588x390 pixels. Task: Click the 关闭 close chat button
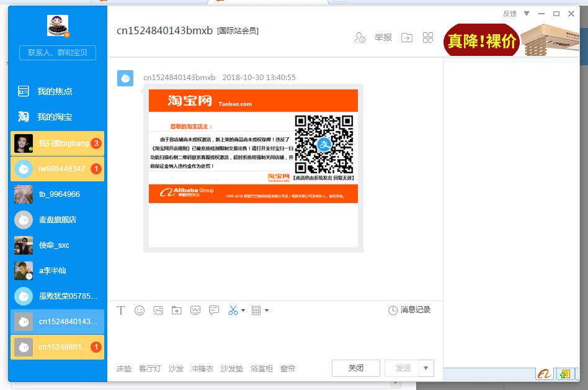pyautogui.click(x=356, y=368)
